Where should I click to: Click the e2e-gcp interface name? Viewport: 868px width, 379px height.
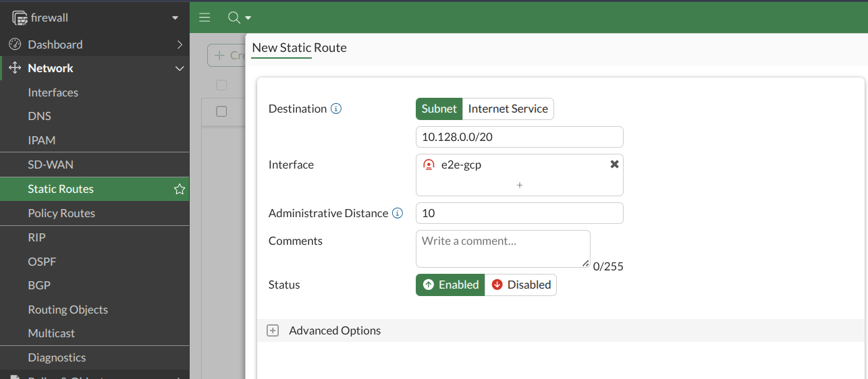tap(461, 165)
